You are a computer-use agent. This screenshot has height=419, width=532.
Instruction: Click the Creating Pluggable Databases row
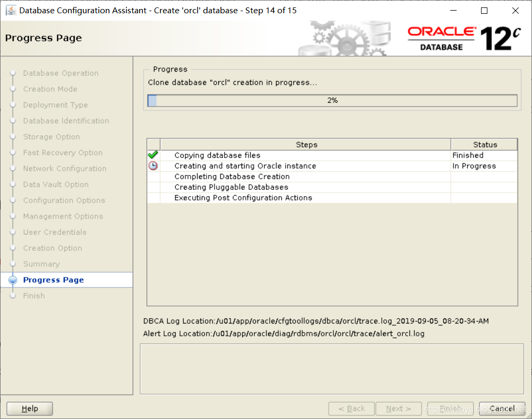332,187
